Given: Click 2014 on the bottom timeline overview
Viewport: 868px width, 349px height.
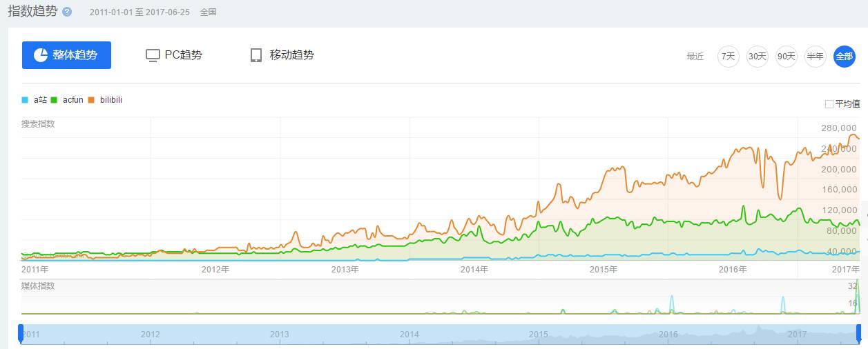Looking at the screenshot, I should pyautogui.click(x=409, y=335).
